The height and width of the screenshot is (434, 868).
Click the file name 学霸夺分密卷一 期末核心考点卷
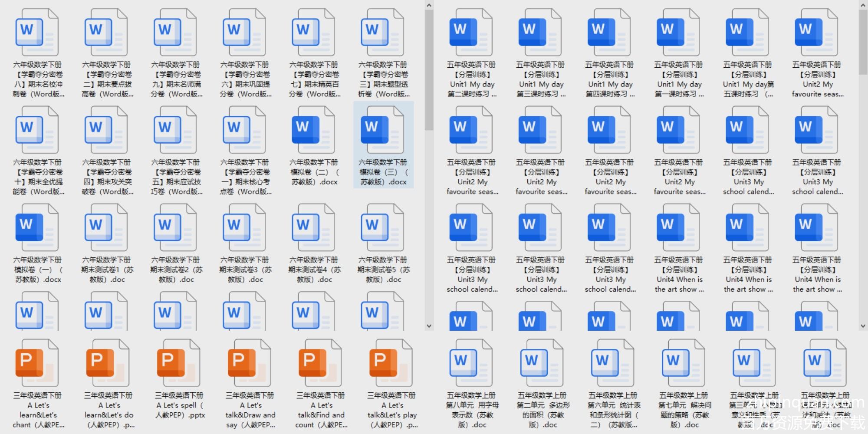point(245,177)
